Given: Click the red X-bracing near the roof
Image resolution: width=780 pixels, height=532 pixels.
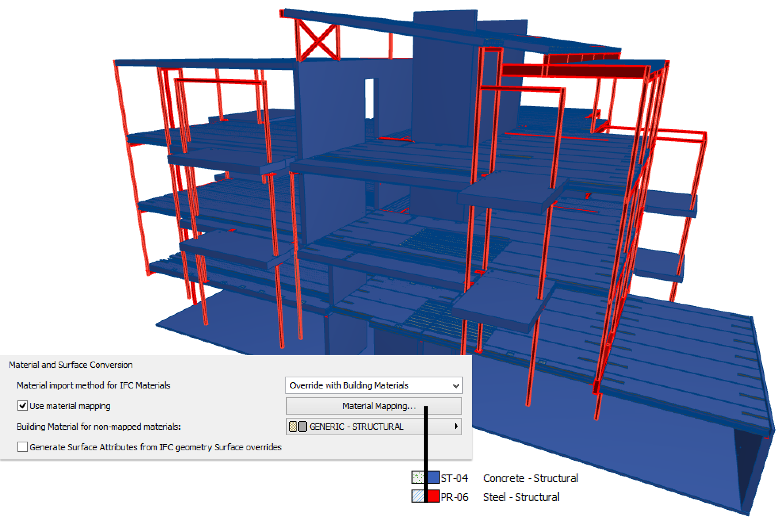Looking at the screenshot, I should [319, 42].
